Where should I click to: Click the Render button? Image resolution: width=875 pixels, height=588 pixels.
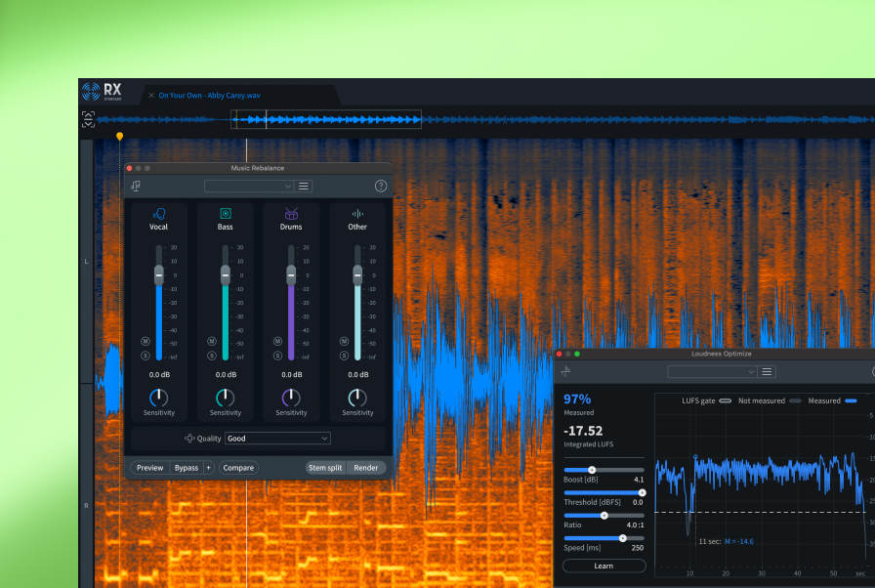366,468
